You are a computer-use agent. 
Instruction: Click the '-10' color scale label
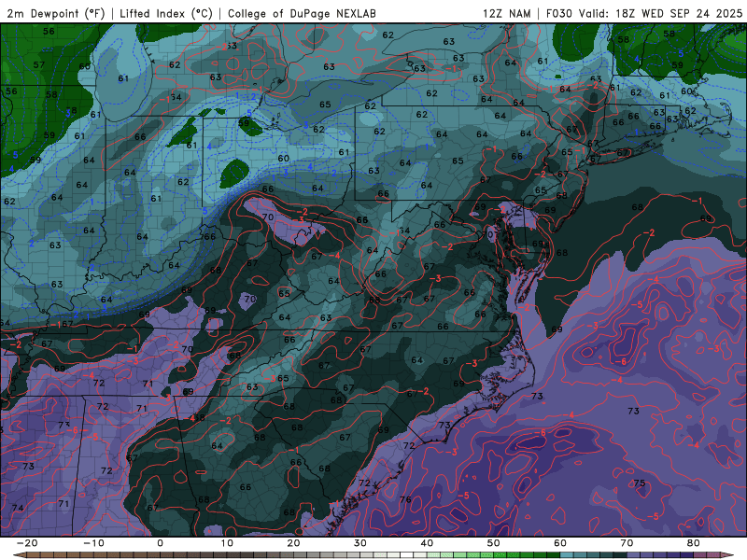(x=93, y=543)
